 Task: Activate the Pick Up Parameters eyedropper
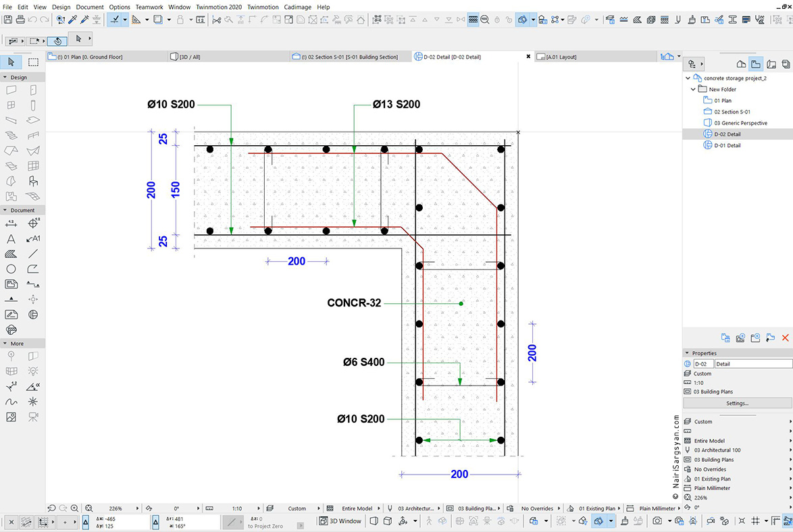[73, 20]
